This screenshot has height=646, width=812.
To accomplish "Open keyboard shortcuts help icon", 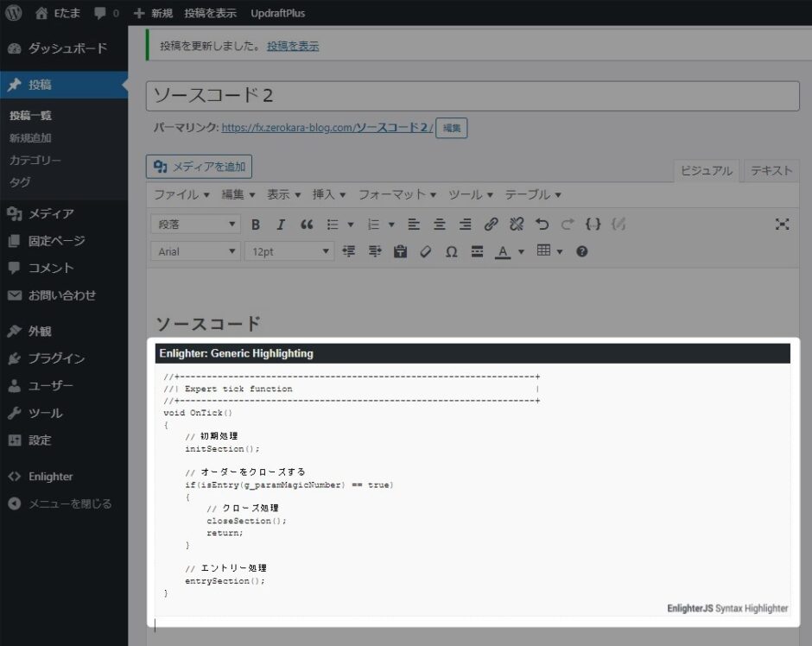I will 582,251.
